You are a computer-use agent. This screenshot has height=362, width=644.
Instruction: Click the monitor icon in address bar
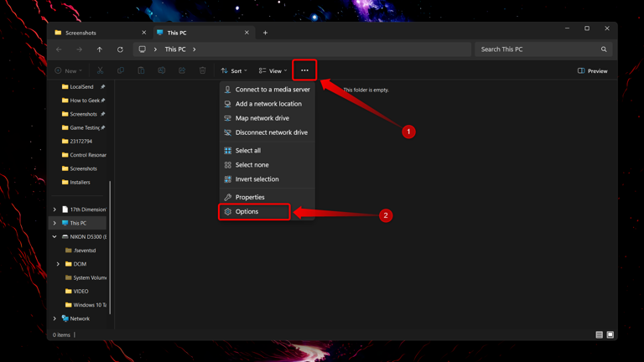[142, 49]
